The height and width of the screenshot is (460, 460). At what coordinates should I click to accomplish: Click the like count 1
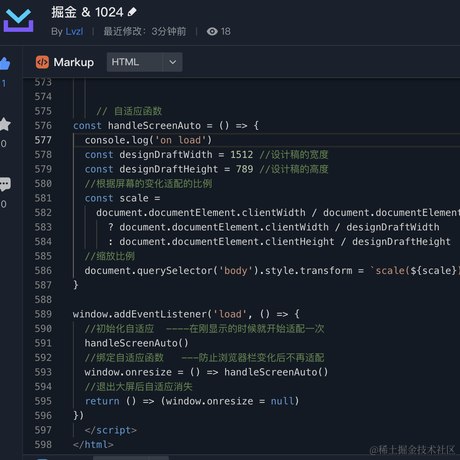pos(4,83)
